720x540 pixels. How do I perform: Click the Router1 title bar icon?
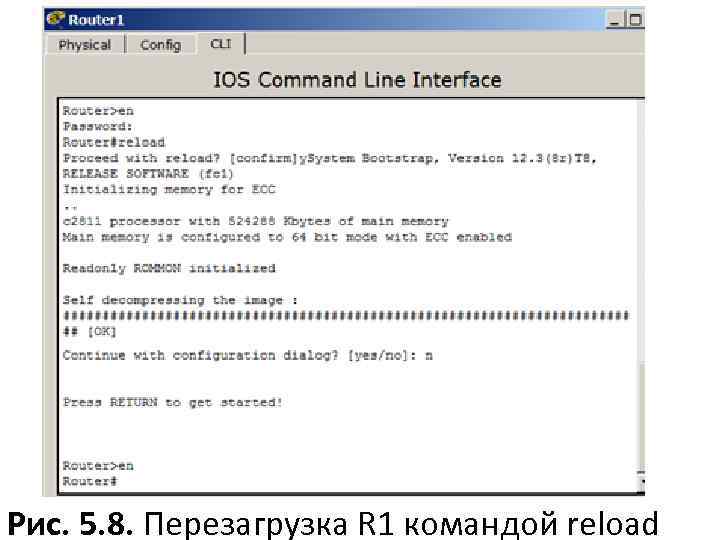(56, 19)
